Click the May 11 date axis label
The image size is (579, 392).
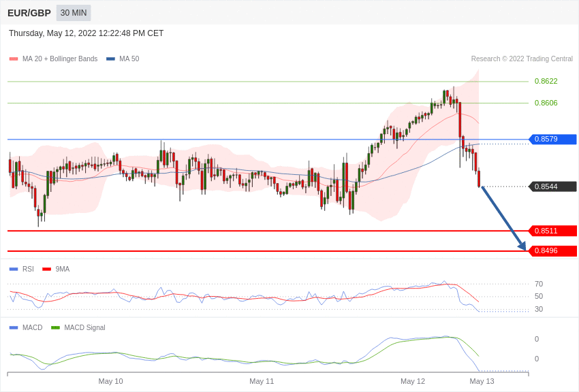coord(262,381)
